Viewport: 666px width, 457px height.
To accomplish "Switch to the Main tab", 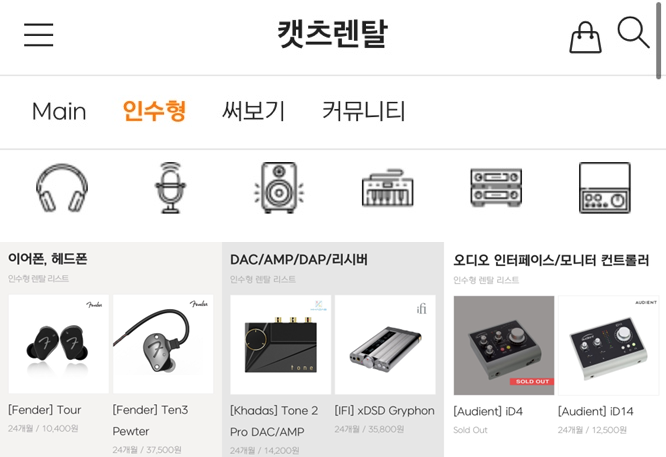I will pos(59,111).
